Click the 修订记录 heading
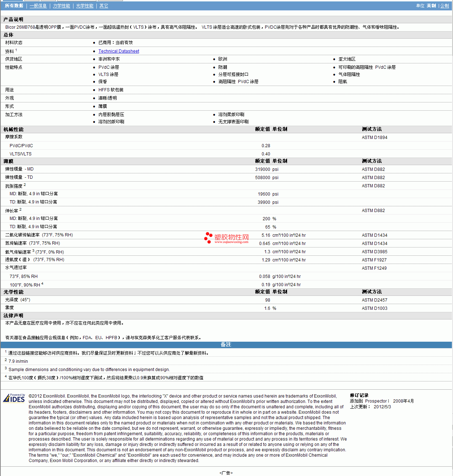The width and height of the screenshot is (453, 476). click(x=359, y=395)
